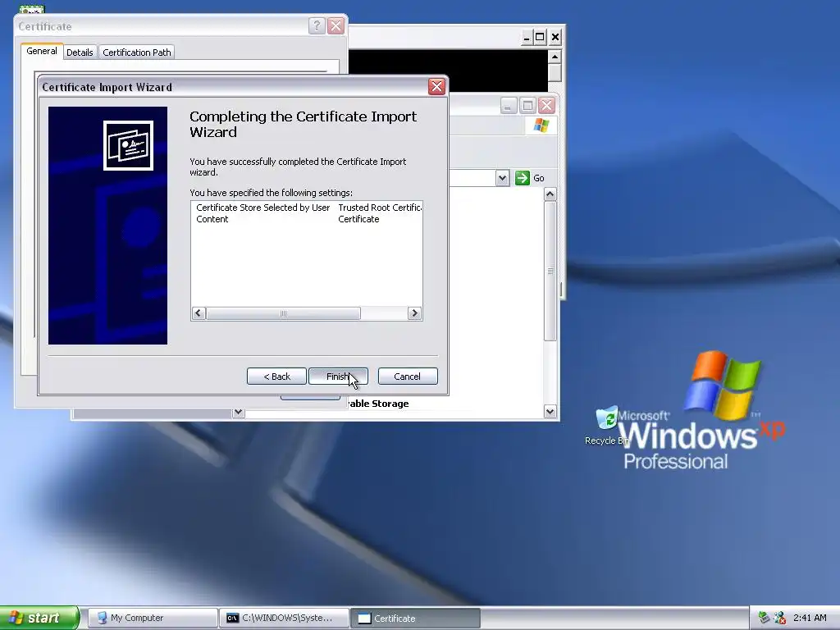The width and height of the screenshot is (840, 630).
Task: Open the Explorer address bar dropdown
Action: tap(502, 178)
